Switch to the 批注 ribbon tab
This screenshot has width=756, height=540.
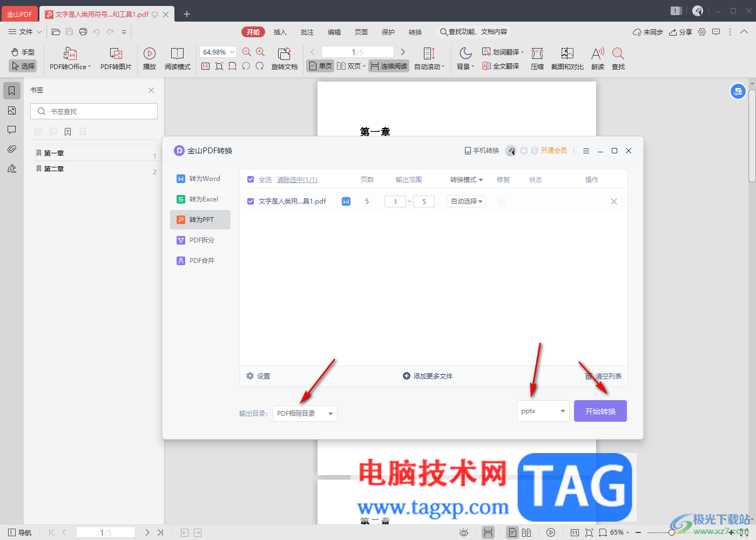pyautogui.click(x=307, y=32)
